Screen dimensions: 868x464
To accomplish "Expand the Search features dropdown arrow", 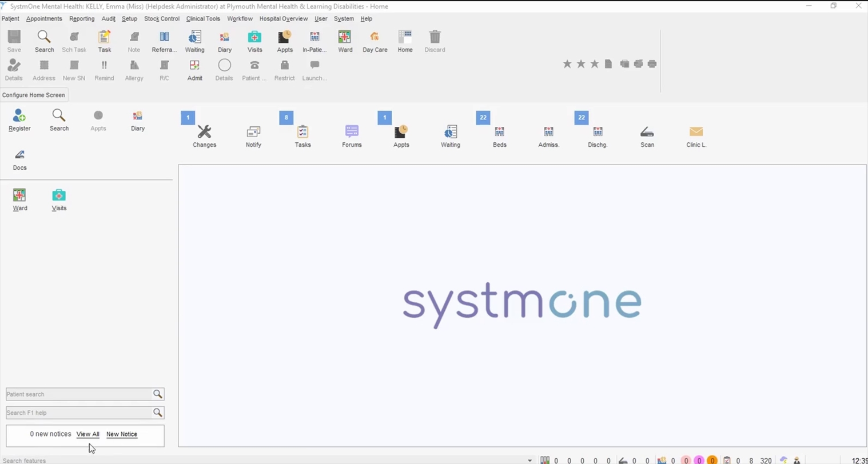I will click(x=530, y=460).
